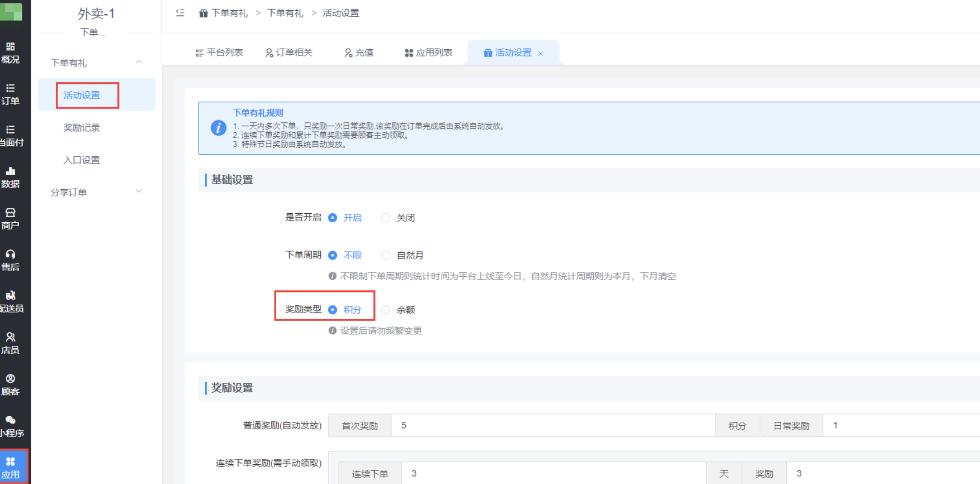This screenshot has height=484, width=980.
Task: Open the 配送员 delivery rider icon
Action: coord(11,302)
